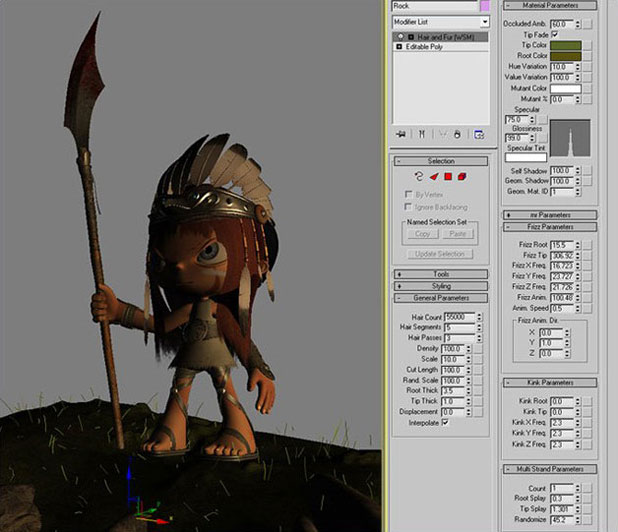
Task: Click the Hue Variation value field
Action: 562,67
